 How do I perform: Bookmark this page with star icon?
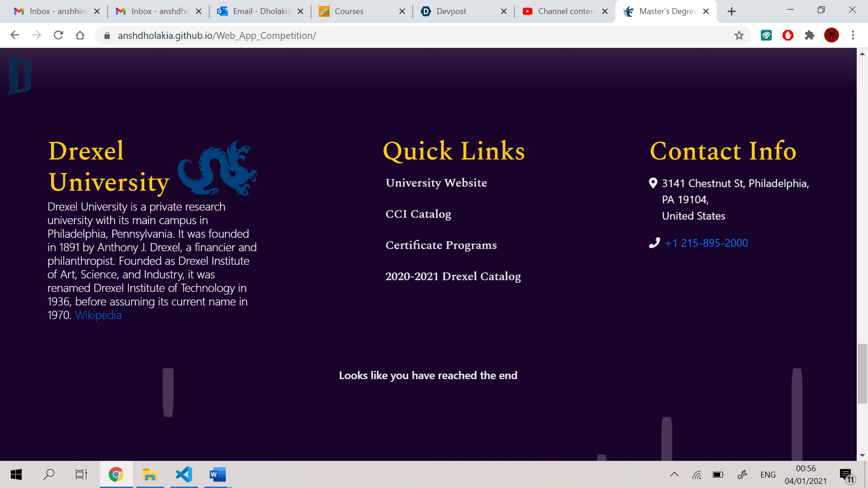click(x=739, y=35)
